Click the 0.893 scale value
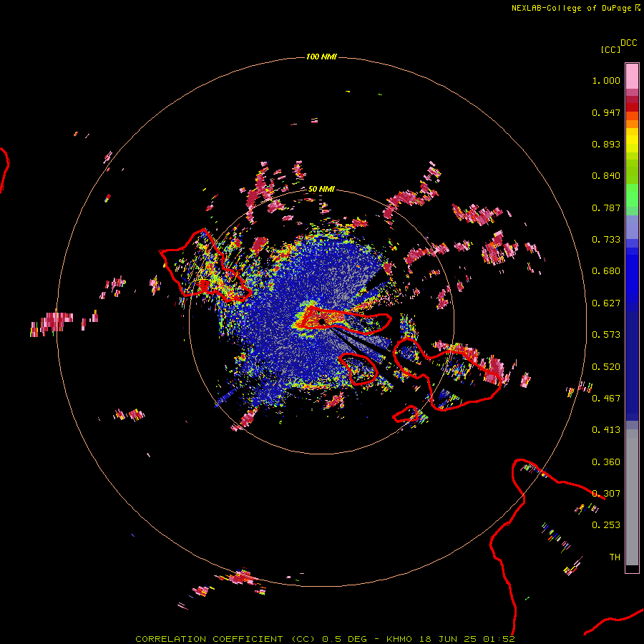 click(606, 144)
